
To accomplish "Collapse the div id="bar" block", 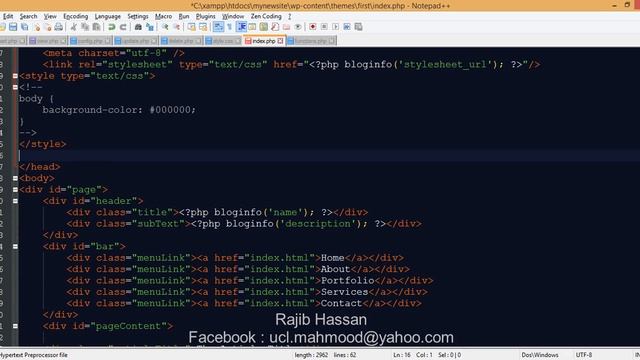I will point(15,247).
